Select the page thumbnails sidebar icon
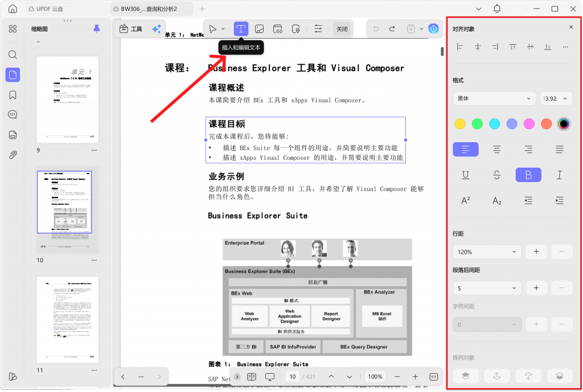583x392 pixels. 13,75
